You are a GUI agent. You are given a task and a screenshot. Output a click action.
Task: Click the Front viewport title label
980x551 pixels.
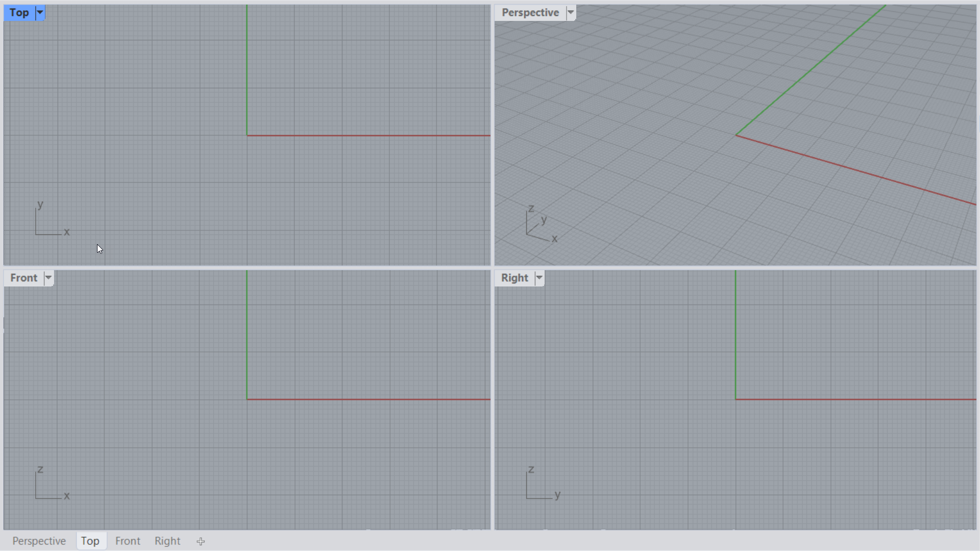(23, 278)
